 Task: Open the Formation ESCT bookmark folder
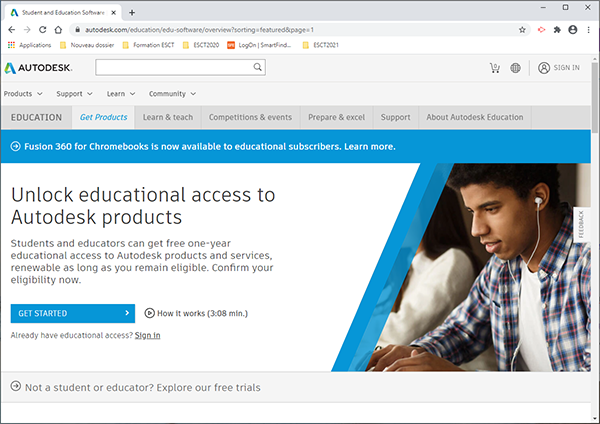148,45
